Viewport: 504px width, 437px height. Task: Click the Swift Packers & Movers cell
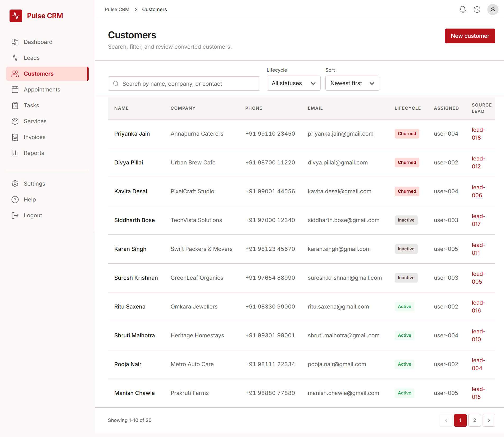click(201, 249)
